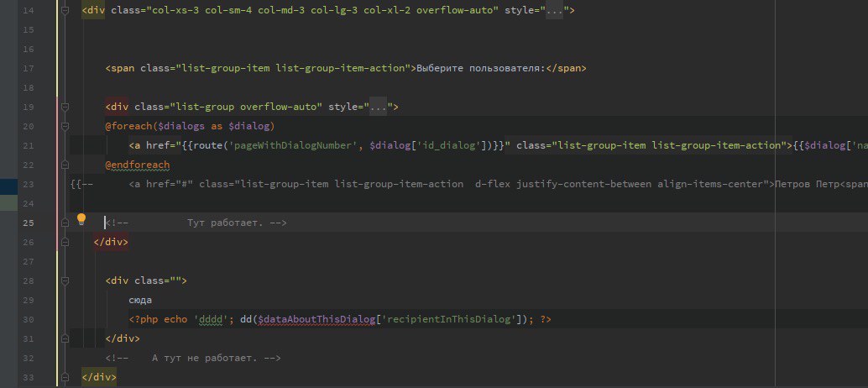Click line number 14 in the gutter
The width and height of the screenshot is (868, 388).
[x=29, y=11]
